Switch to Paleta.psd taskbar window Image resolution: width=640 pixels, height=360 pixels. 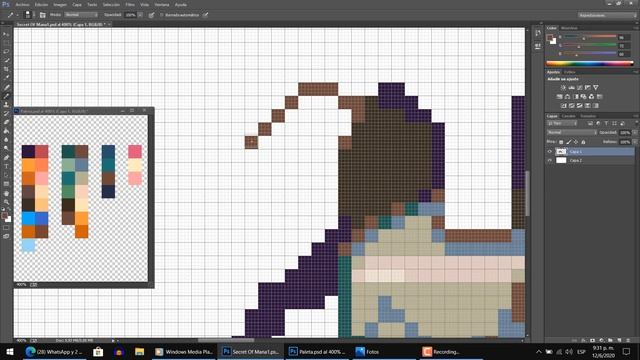coord(317,351)
